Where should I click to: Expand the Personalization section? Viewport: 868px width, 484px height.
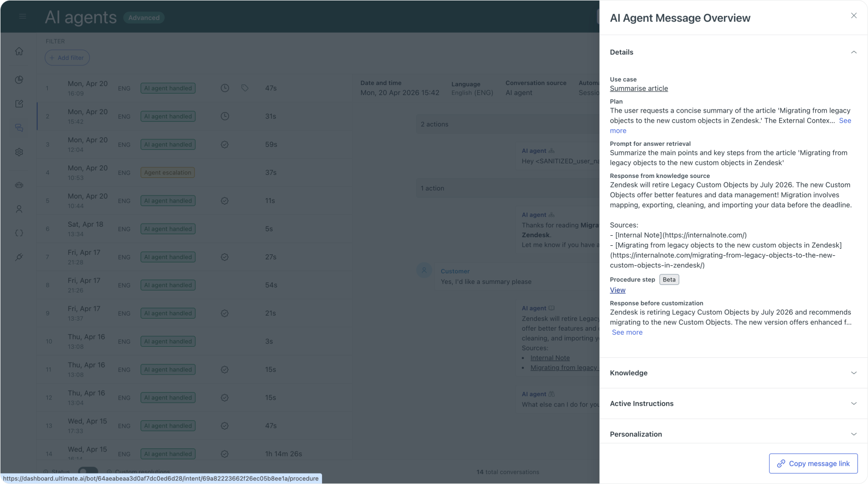(x=734, y=434)
